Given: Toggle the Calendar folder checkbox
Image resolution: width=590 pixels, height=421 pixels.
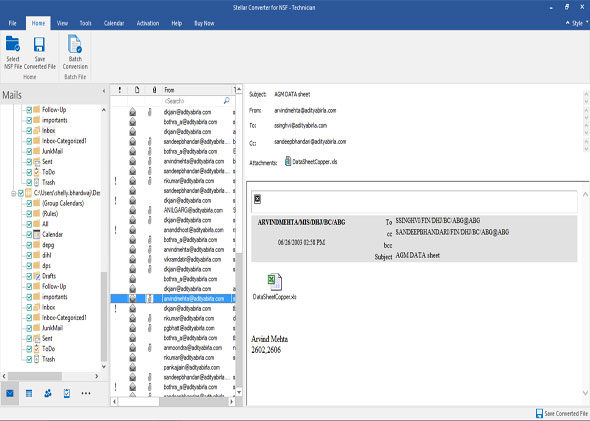Looking at the screenshot, I should pos(29,234).
